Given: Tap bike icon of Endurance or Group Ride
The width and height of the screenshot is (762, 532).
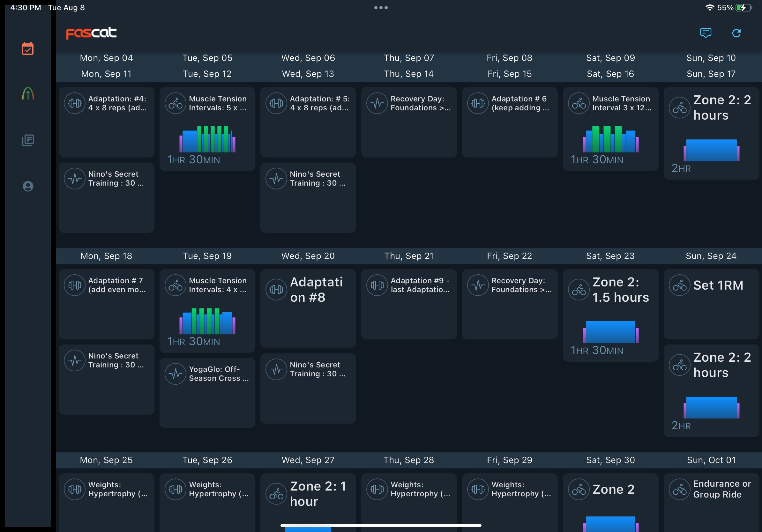Looking at the screenshot, I should point(680,489).
